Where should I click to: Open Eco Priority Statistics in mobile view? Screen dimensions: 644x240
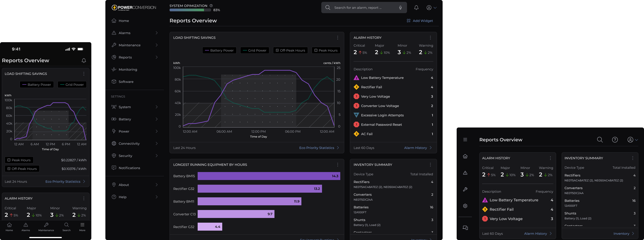(x=65, y=182)
